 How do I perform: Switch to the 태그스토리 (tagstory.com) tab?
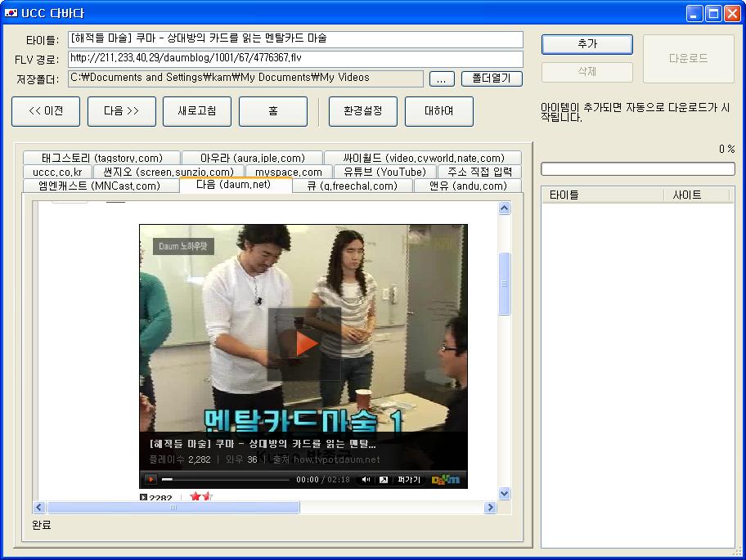tap(101, 158)
